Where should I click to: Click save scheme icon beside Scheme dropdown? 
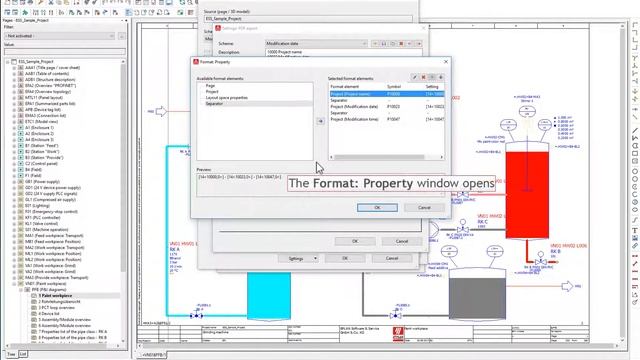[x=384, y=43]
